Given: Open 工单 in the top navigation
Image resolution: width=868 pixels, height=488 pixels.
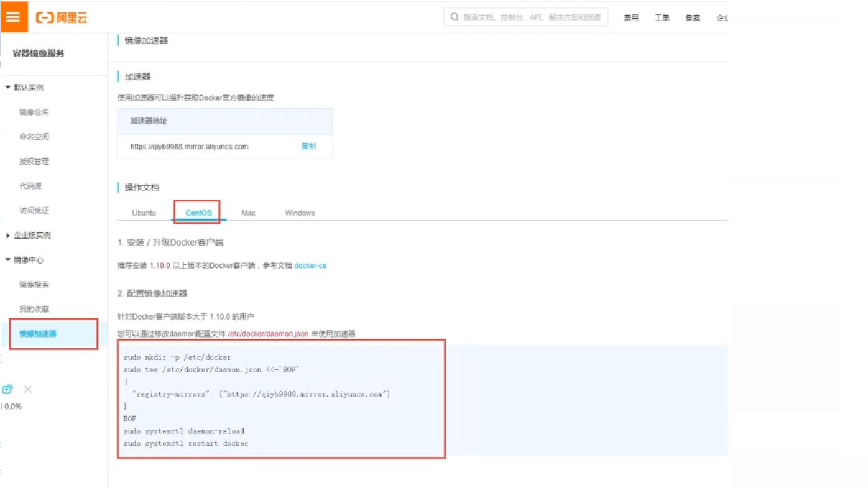Looking at the screenshot, I should pyautogui.click(x=662, y=17).
